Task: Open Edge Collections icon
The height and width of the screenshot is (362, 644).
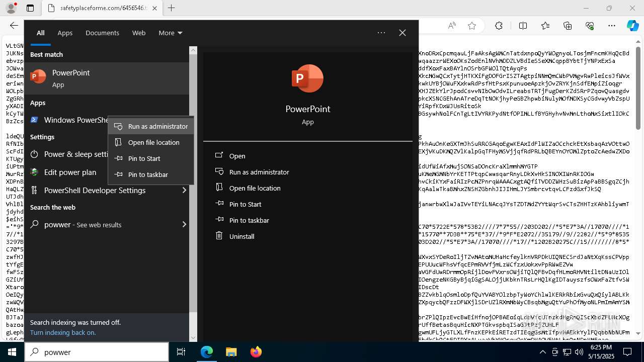Action: 568,26
